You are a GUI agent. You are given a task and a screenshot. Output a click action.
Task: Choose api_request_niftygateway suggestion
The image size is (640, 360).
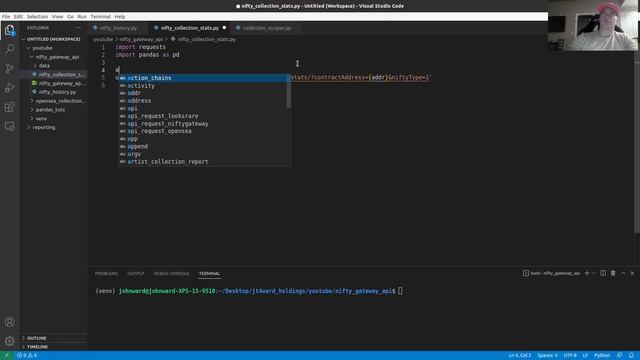[x=203, y=124]
